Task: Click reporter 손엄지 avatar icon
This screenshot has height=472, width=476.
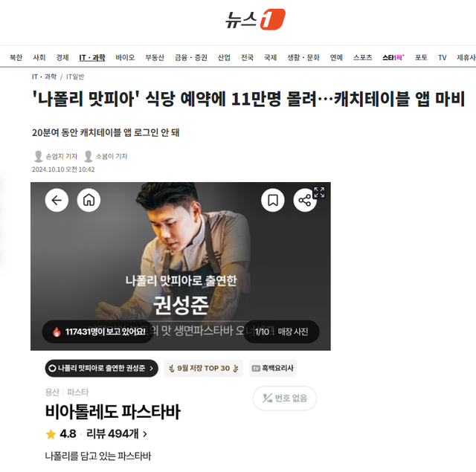Action: click(x=38, y=156)
